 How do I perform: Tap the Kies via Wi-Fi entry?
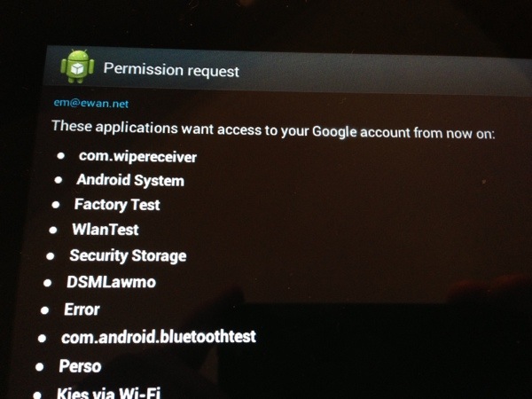[108, 392]
